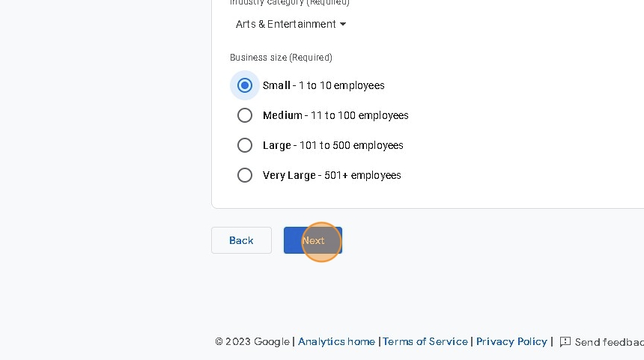Image resolution: width=644 pixels, height=360 pixels.
Task: Select the Medium radio button
Action: [245, 115]
